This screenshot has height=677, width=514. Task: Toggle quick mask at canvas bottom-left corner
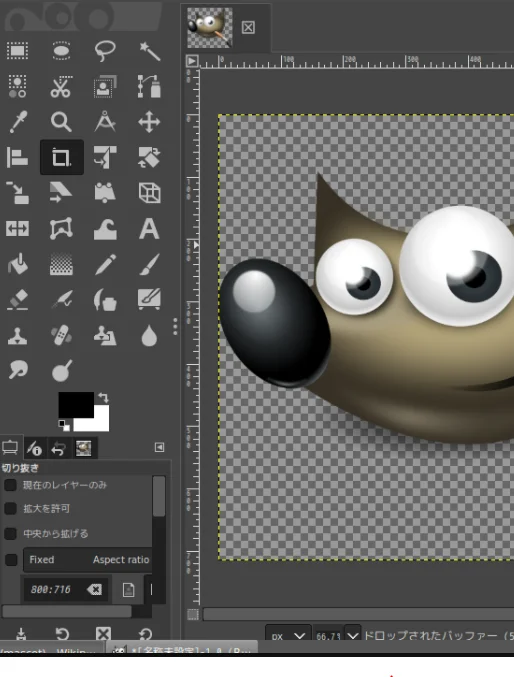193,614
